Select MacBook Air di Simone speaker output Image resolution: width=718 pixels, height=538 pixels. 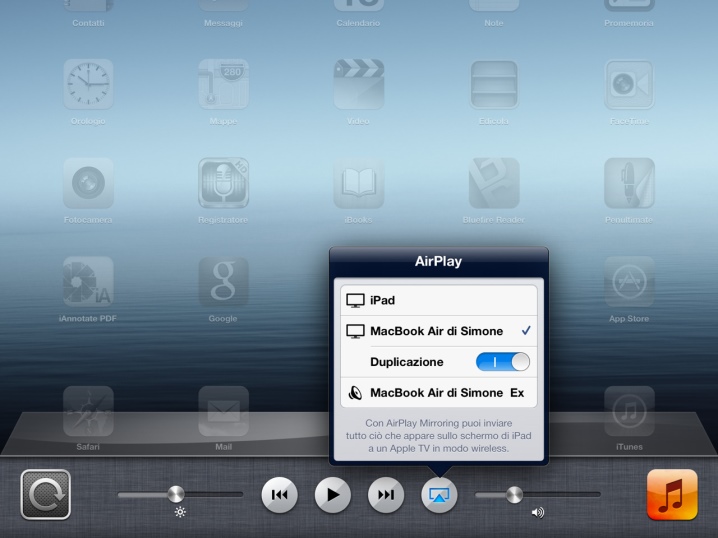(439, 393)
